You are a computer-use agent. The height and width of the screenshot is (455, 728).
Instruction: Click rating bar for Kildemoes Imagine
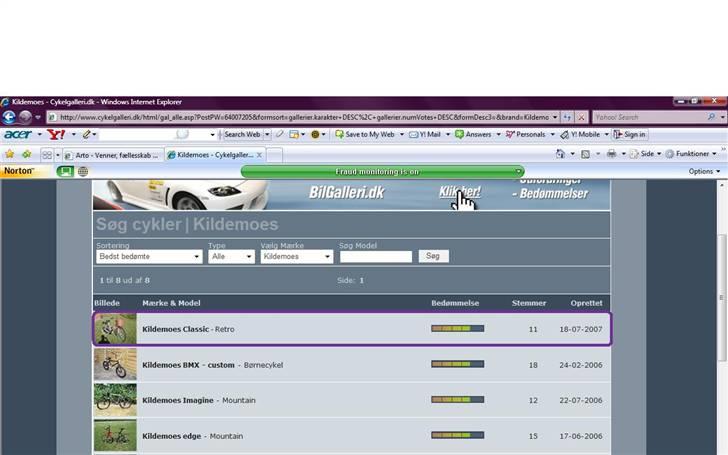click(457, 400)
